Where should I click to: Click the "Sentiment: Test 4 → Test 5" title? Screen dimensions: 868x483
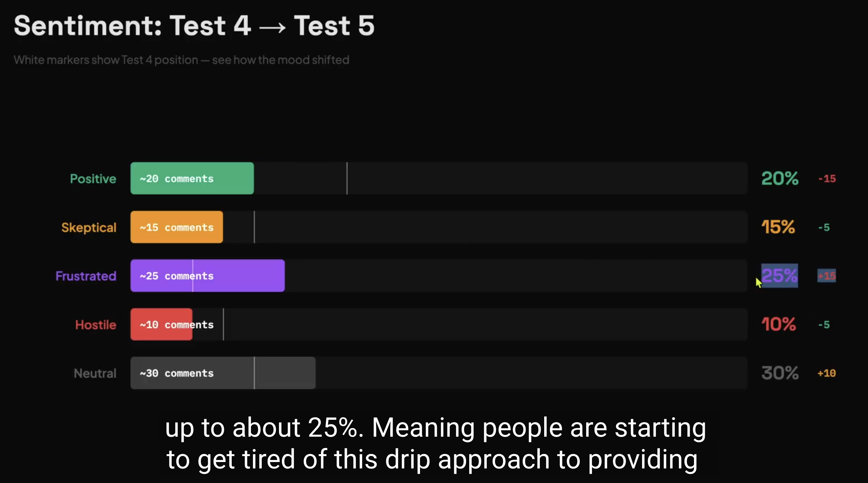tap(194, 26)
